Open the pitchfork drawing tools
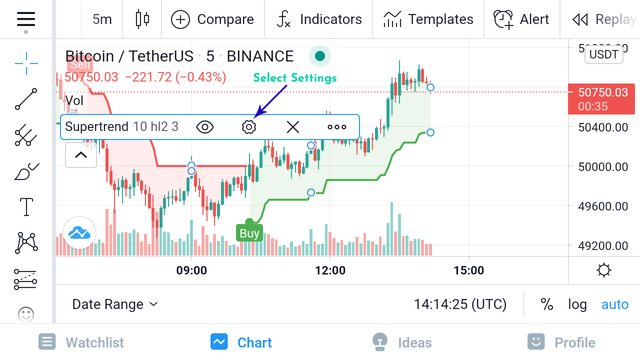Screen dimensions: 640x360 (26, 135)
